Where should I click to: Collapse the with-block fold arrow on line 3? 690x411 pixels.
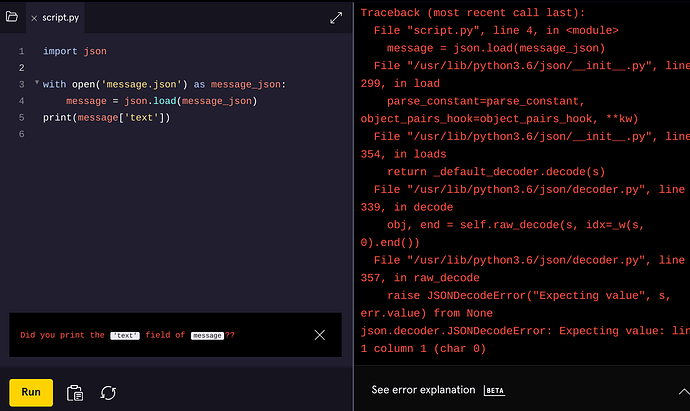point(37,82)
